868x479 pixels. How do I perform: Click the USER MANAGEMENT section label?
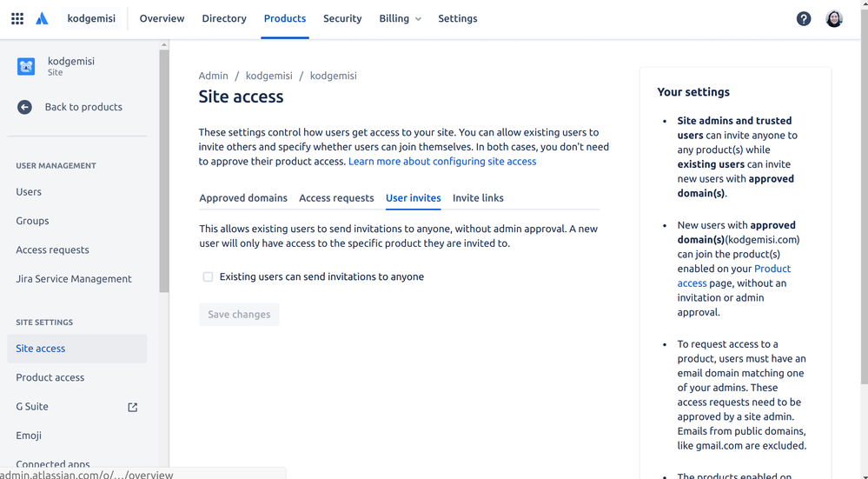(x=56, y=165)
